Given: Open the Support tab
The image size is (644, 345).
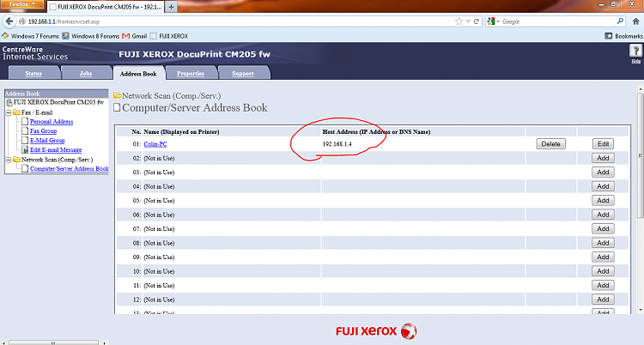Looking at the screenshot, I should click(x=243, y=73).
